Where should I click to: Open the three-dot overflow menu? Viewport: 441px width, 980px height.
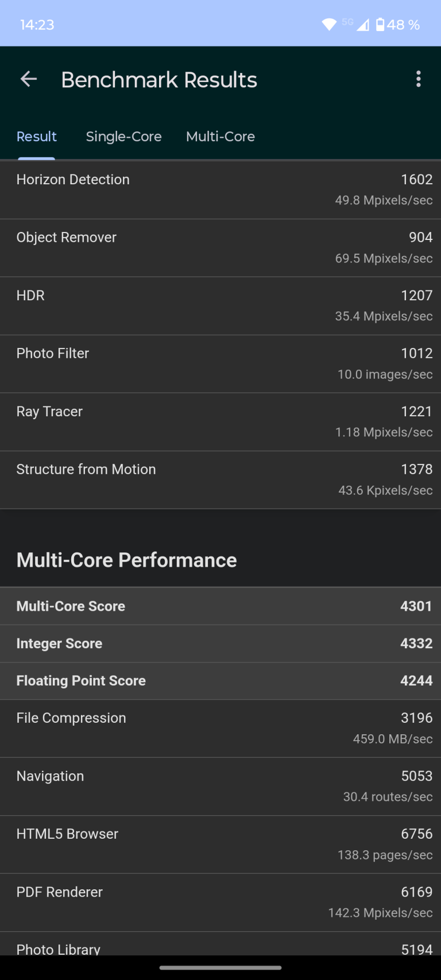point(418,79)
